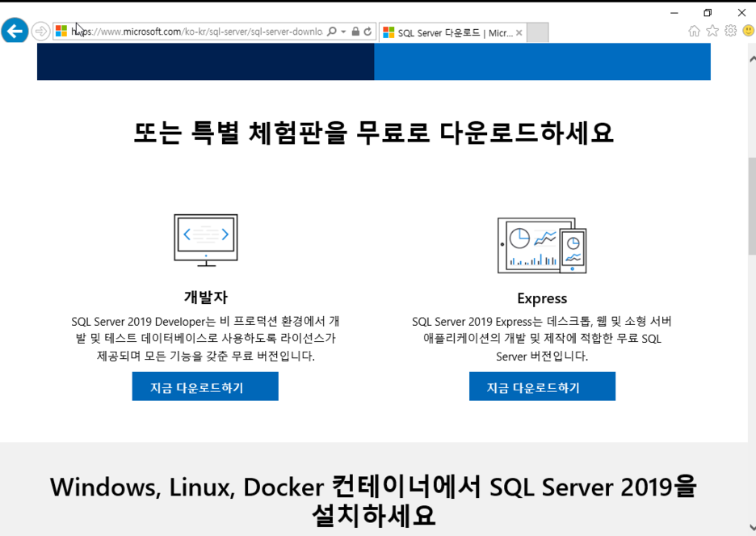Click the Windows, Linux, Docker heading
Screen dimensions: 756x536
[x=373, y=500]
